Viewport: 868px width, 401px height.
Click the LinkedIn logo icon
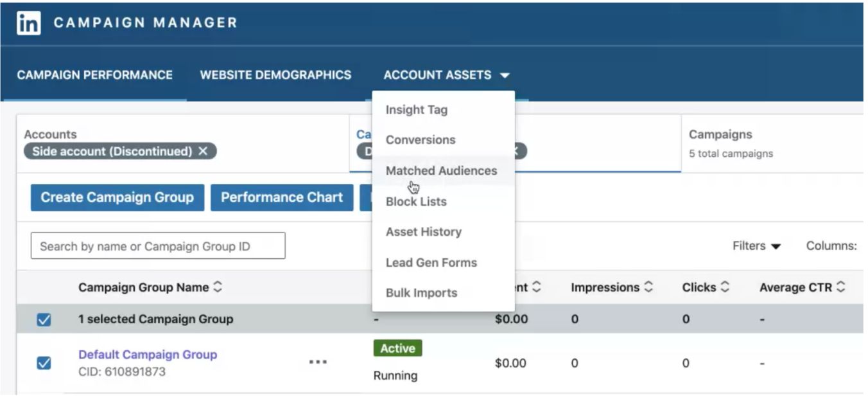click(x=29, y=23)
